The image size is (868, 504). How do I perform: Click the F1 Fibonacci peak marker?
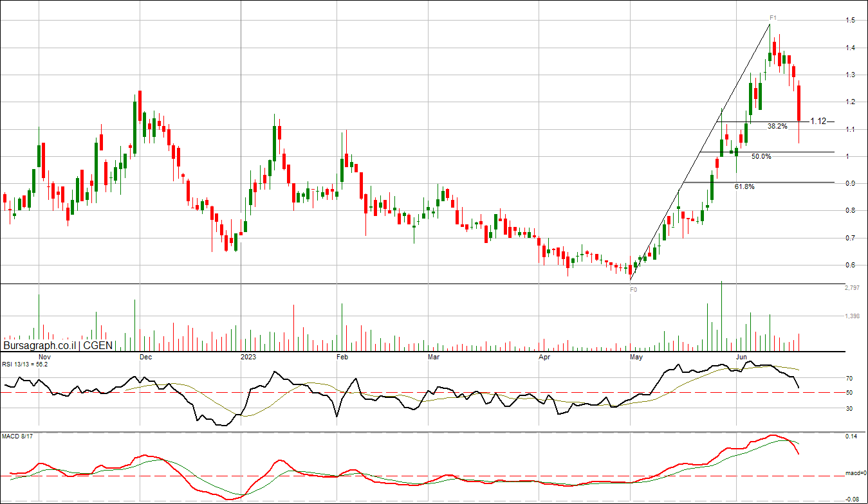(773, 17)
